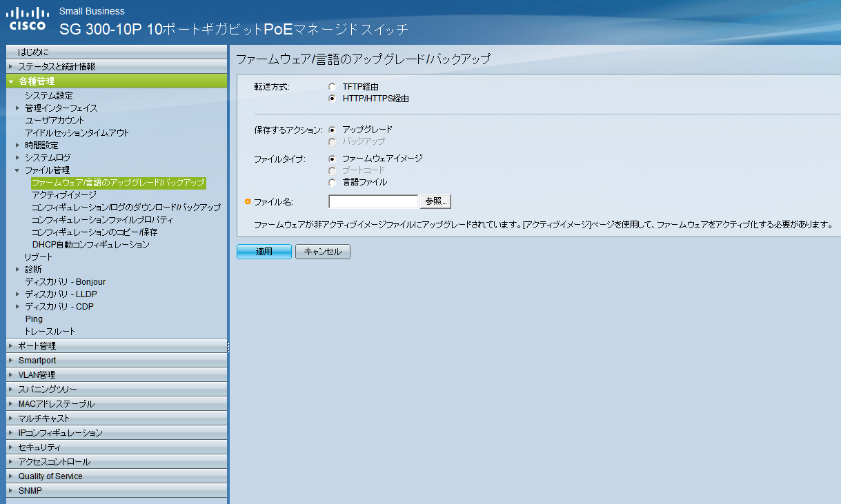Collapse ファイル管理 tree node
This screenshot has width=841, height=504.
[x=18, y=170]
